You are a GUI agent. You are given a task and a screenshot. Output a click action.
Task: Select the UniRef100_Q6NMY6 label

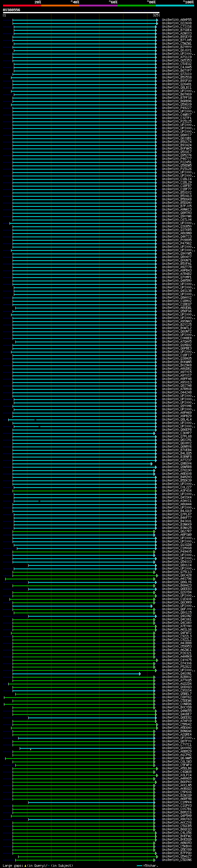pos(176,446)
